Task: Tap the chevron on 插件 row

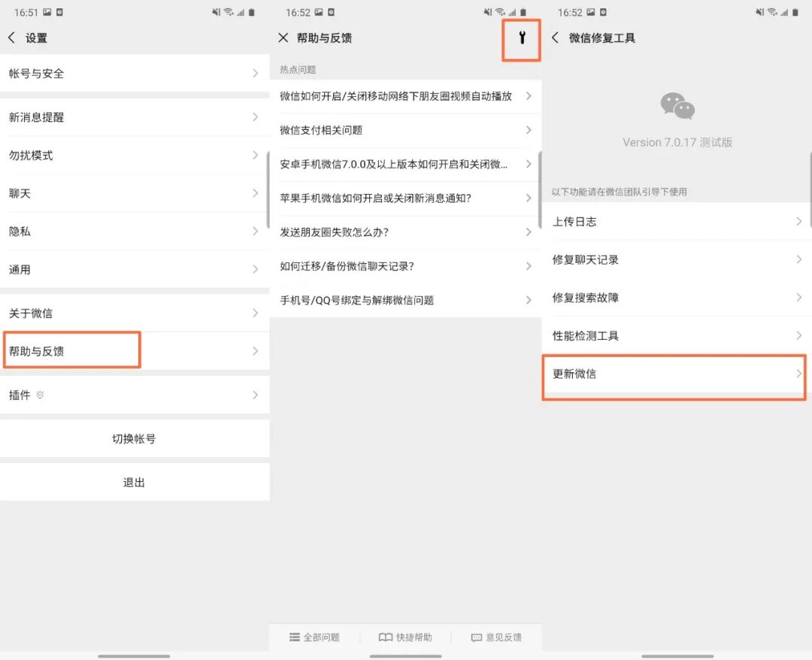Action: [x=256, y=395]
